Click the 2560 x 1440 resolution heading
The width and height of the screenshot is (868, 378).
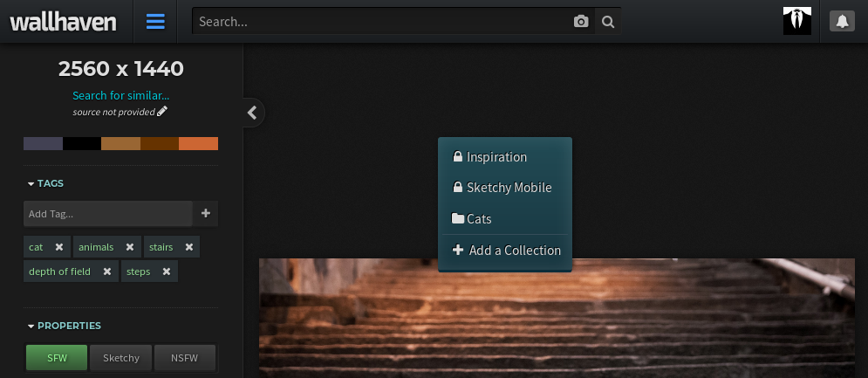[120, 69]
